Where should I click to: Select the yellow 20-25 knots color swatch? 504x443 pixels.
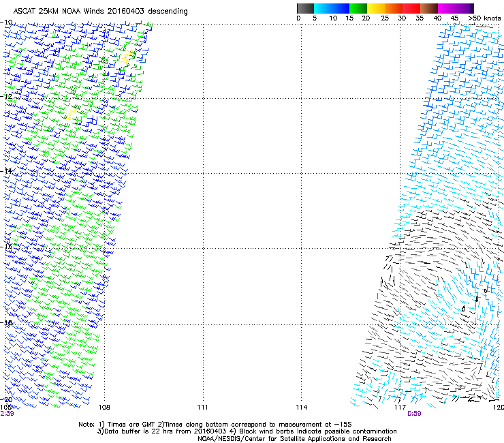click(x=376, y=8)
